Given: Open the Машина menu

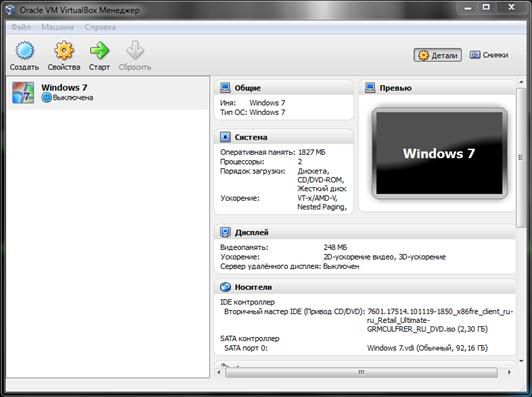Looking at the screenshot, I should coord(57,27).
